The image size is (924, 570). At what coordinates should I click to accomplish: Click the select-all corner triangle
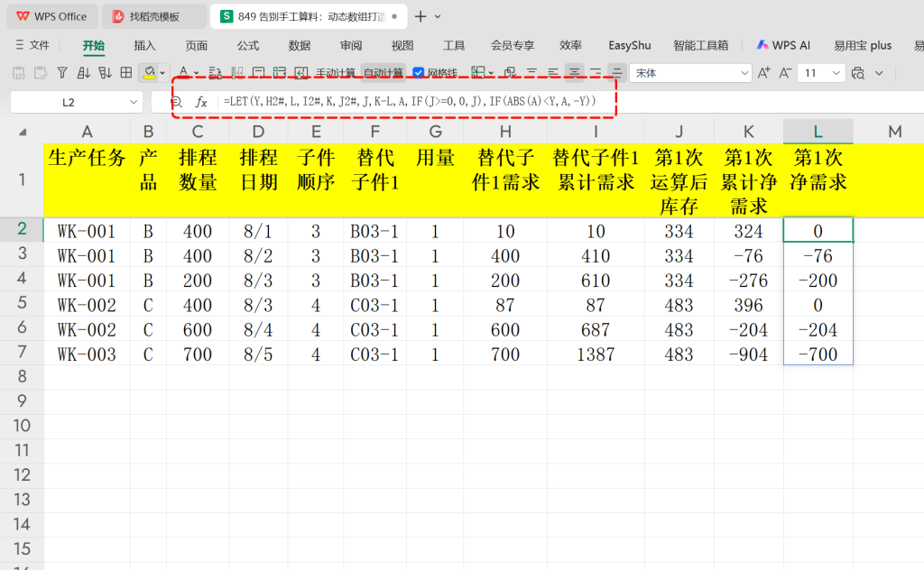point(23,132)
